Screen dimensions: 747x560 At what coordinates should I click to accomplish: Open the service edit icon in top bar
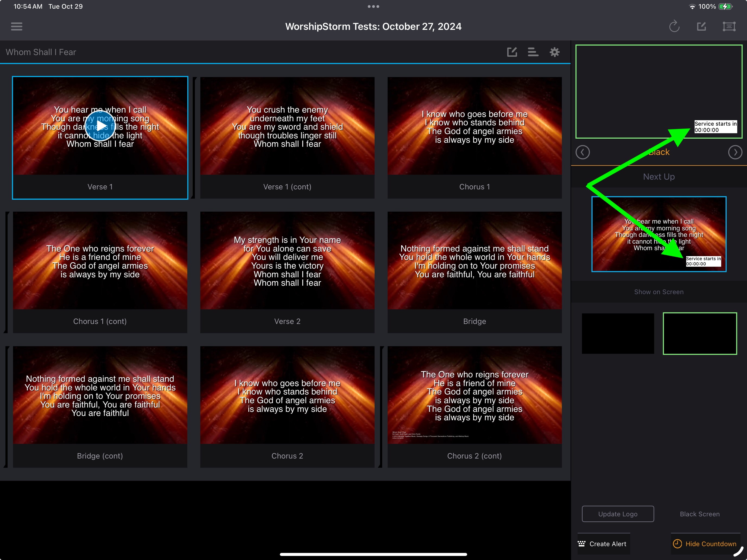tap(701, 26)
